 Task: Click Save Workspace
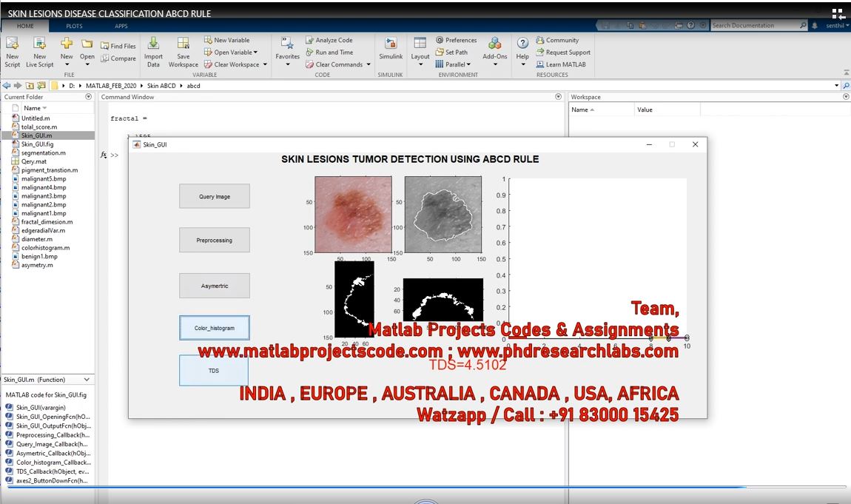click(184, 52)
